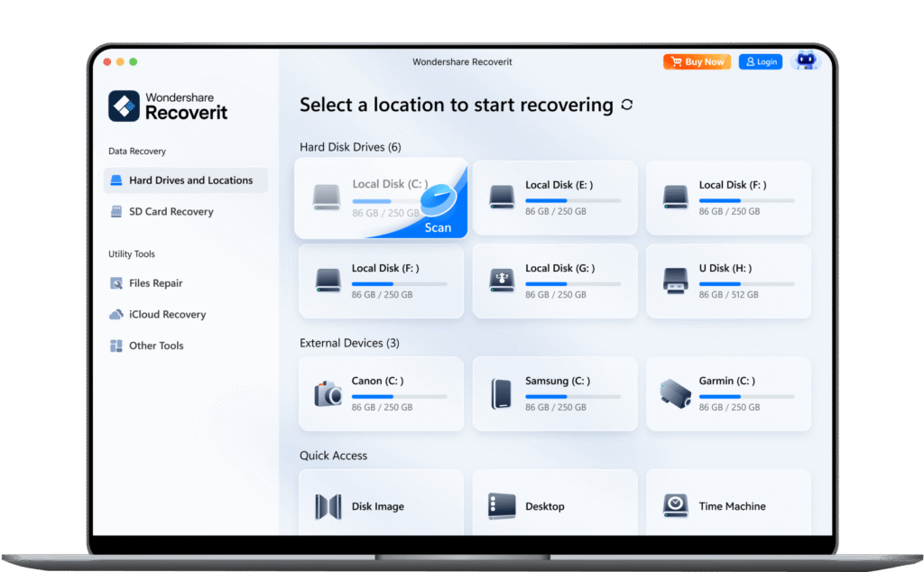The width and height of the screenshot is (924, 572).
Task: Select the U Disk (H:) USB icon
Action: [675, 281]
